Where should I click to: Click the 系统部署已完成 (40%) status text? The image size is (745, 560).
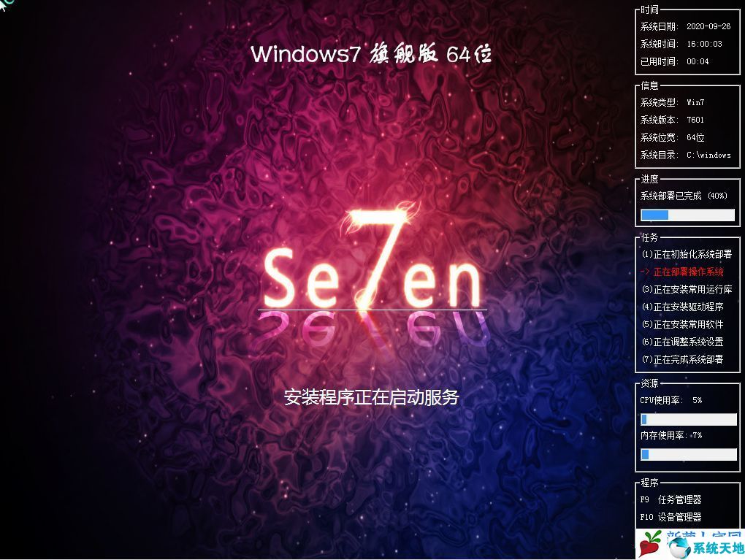684,196
